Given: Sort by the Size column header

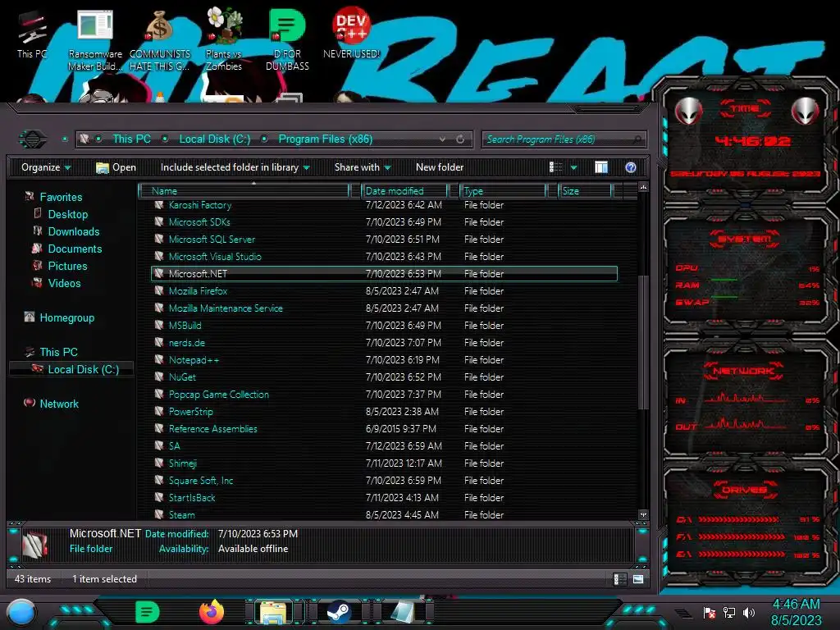Looking at the screenshot, I should coord(585,190).
